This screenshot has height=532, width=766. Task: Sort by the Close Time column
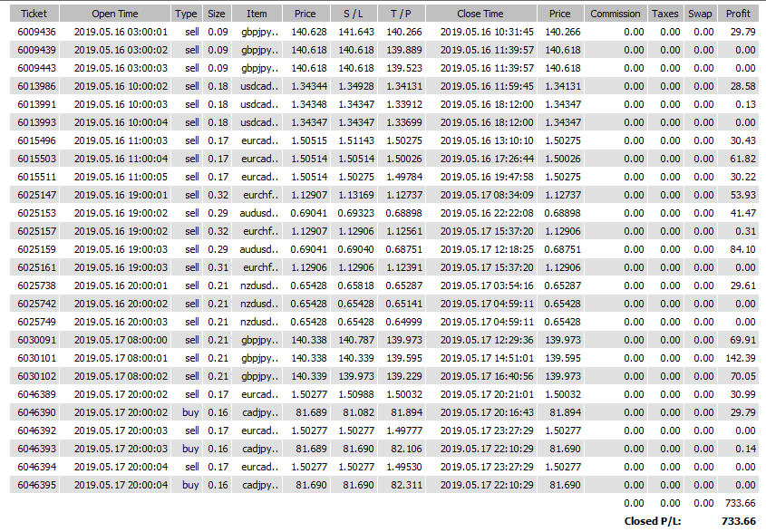coord(480,15)
